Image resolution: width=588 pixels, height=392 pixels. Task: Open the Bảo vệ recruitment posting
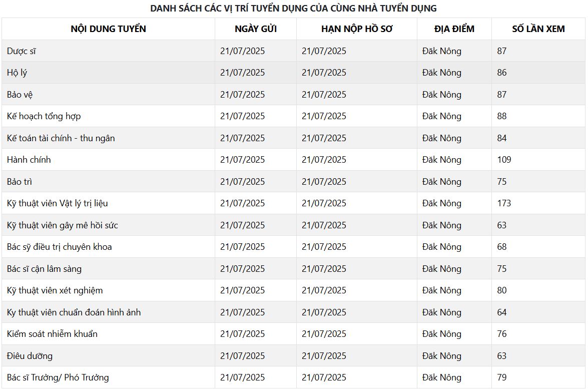(x=20, y=95)
